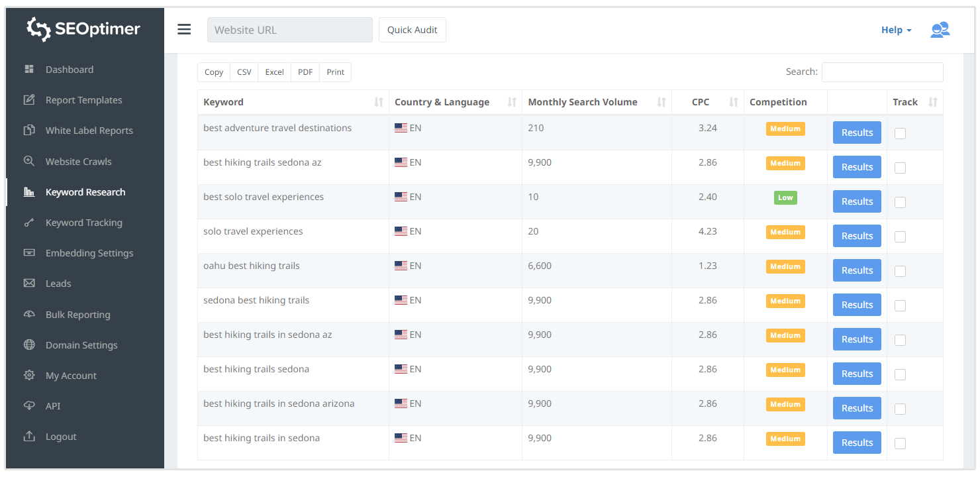Viewport: 980px width, 477px height.
Task: Click the Website Crawls magnifier icon
Action: (x=29, y=162)
